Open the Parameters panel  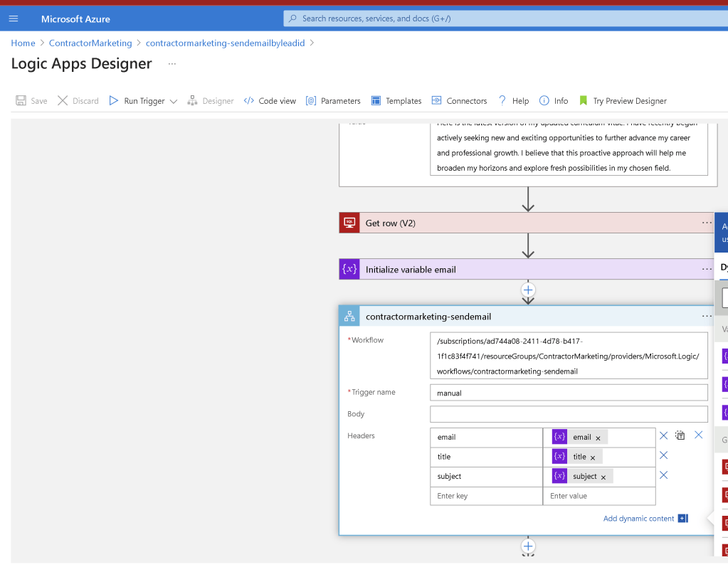pyautogui.click(x=333, y=101)
